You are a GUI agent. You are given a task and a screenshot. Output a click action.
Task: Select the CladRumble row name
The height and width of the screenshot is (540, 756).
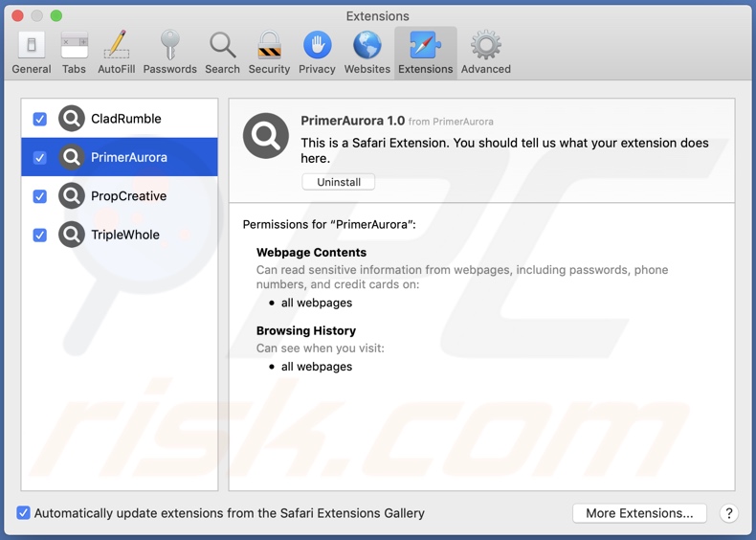click(x=126, y=119)
